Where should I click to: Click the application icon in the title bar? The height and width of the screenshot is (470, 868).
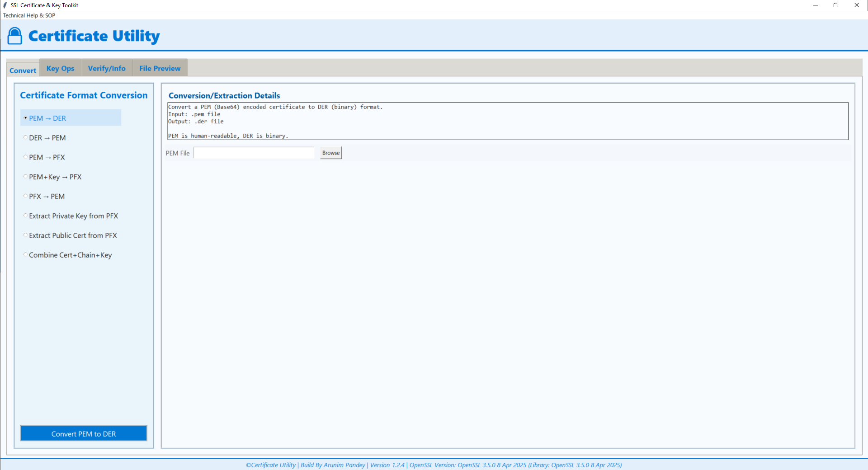(x=4, y=5)
